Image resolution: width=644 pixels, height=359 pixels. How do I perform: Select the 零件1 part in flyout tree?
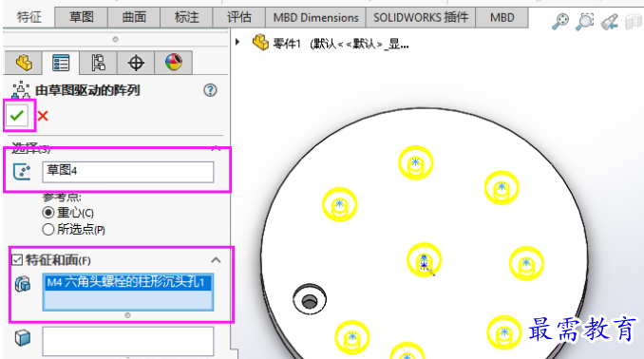(331, 43)
